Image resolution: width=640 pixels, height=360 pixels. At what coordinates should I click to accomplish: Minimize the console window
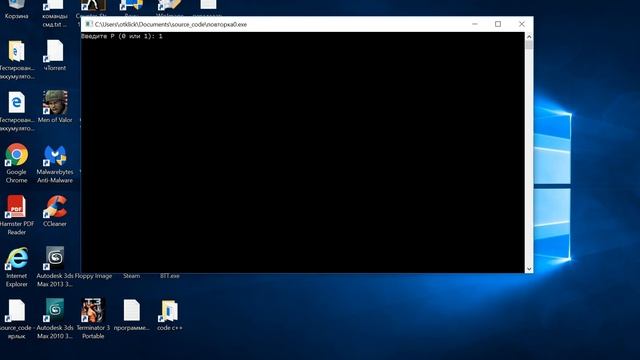tap(475, 24)
